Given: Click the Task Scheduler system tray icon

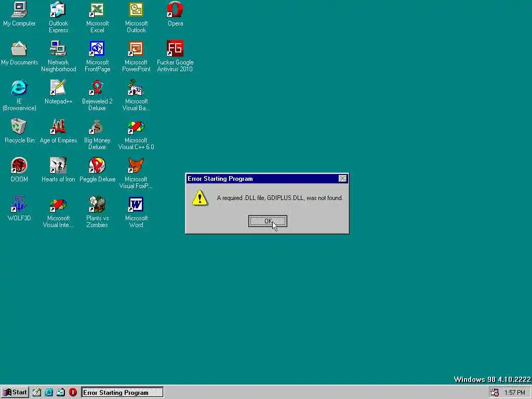Looking at the screenshot, I should click(x=495, y=392).
